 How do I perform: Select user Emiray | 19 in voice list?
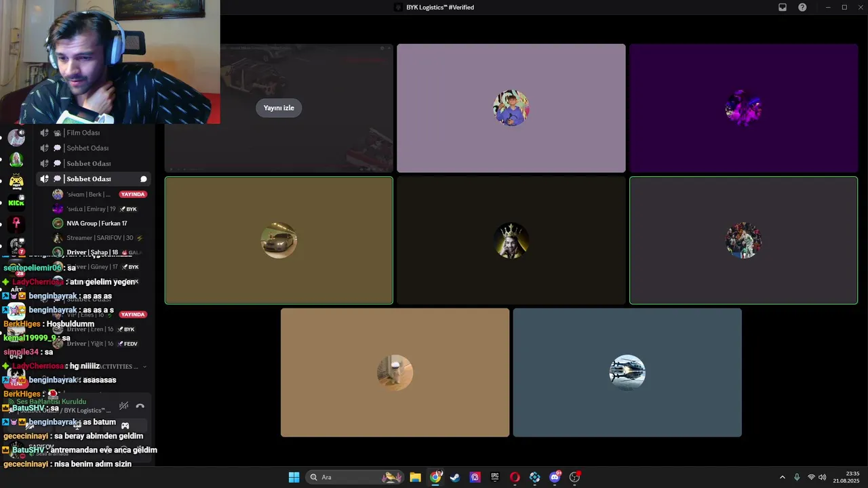click(x=95, y=209)
